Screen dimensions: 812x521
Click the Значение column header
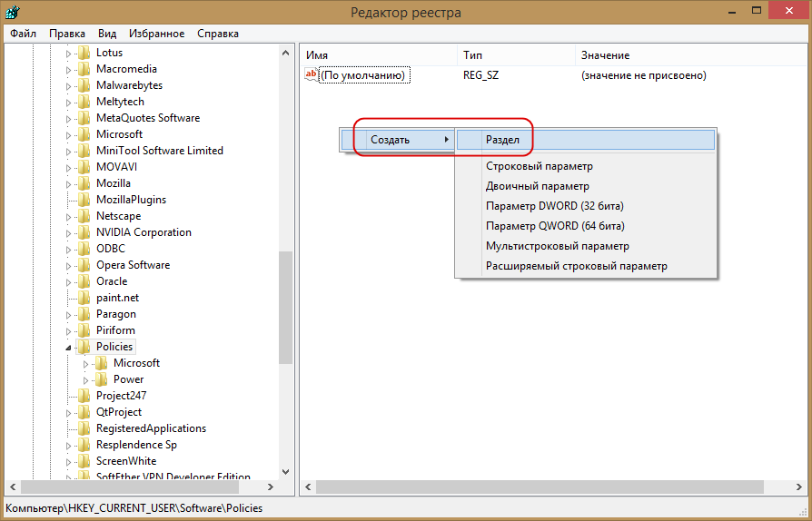pyautogui.click(x=691, y=55)
